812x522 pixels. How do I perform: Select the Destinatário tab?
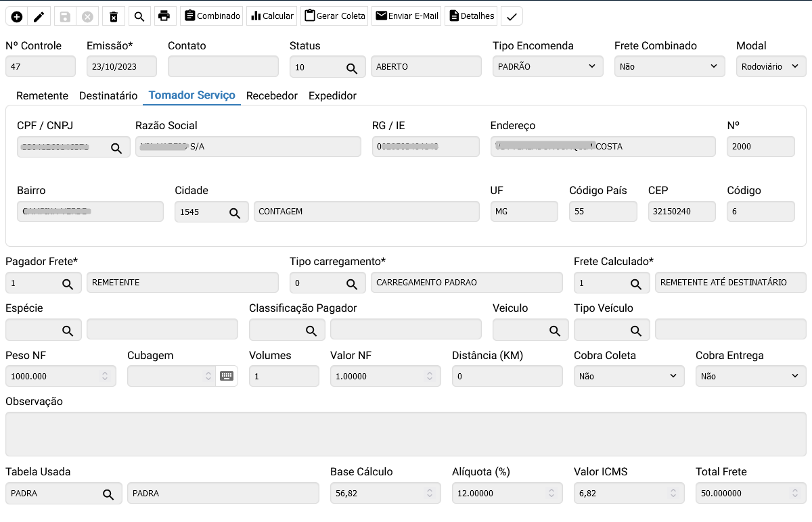[108, 96]
